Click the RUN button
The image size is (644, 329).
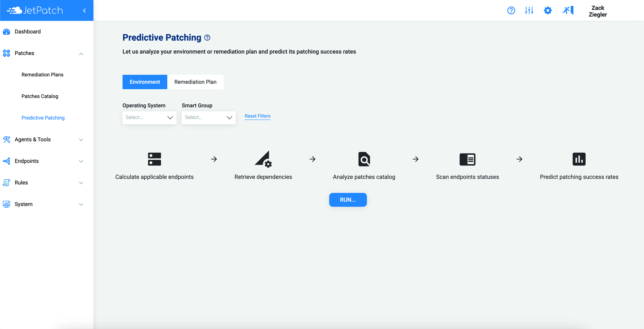point(347,200)
